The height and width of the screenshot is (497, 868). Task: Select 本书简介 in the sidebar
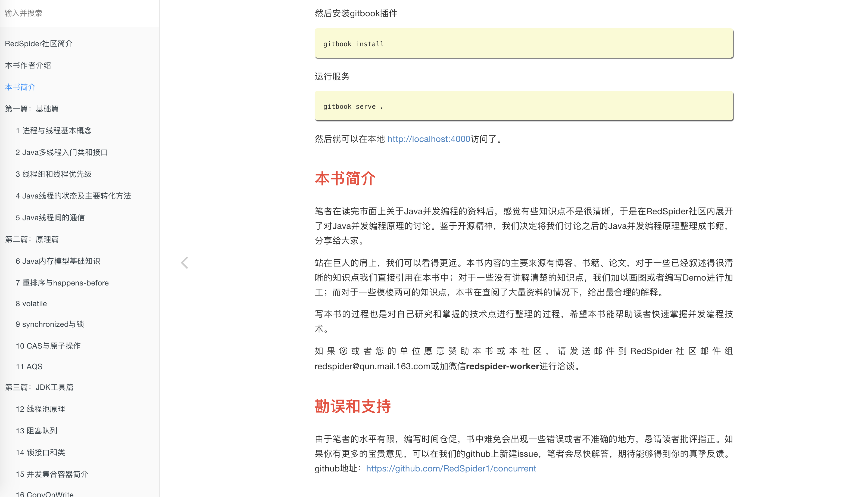click(20, 87)
